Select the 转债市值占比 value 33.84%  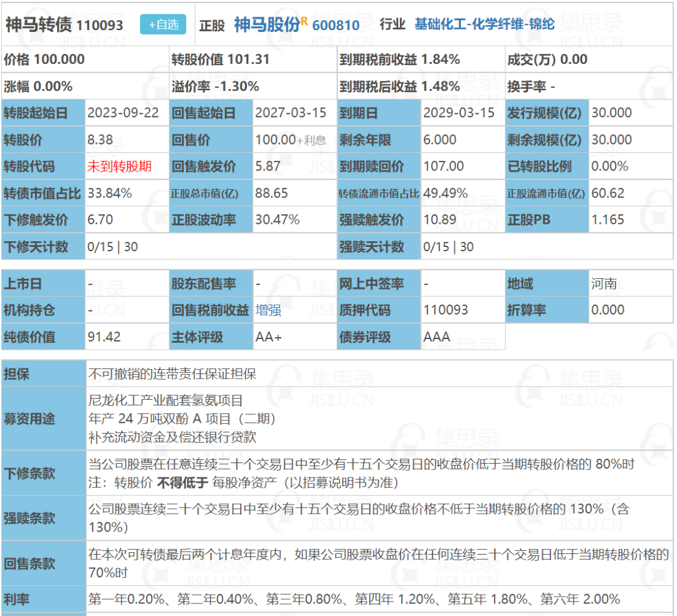(x=110, y=193)
